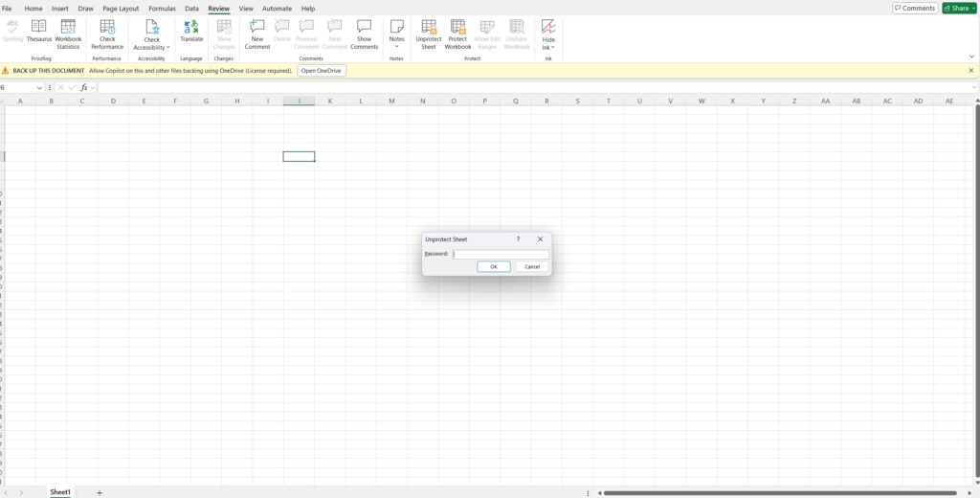Add a new sheet with plus icon

click(100, 493)
